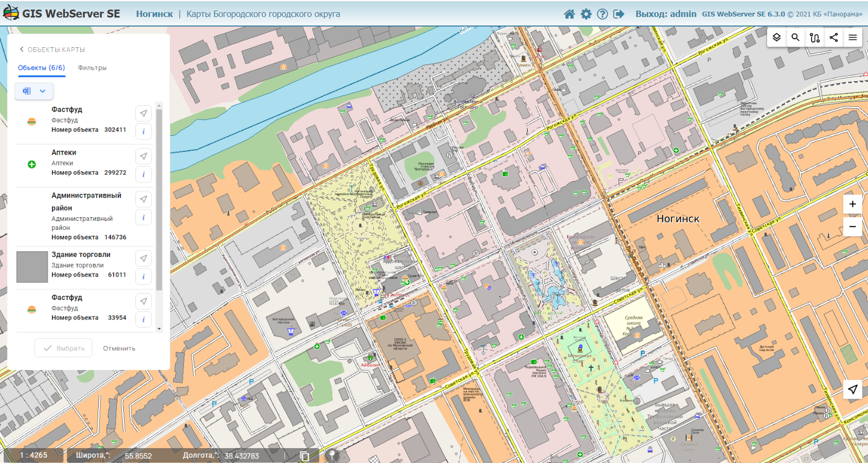The image size is (868, 463).
Task: Select the Здание торговли grey thumbnail
Action: (x=32, y=267)
